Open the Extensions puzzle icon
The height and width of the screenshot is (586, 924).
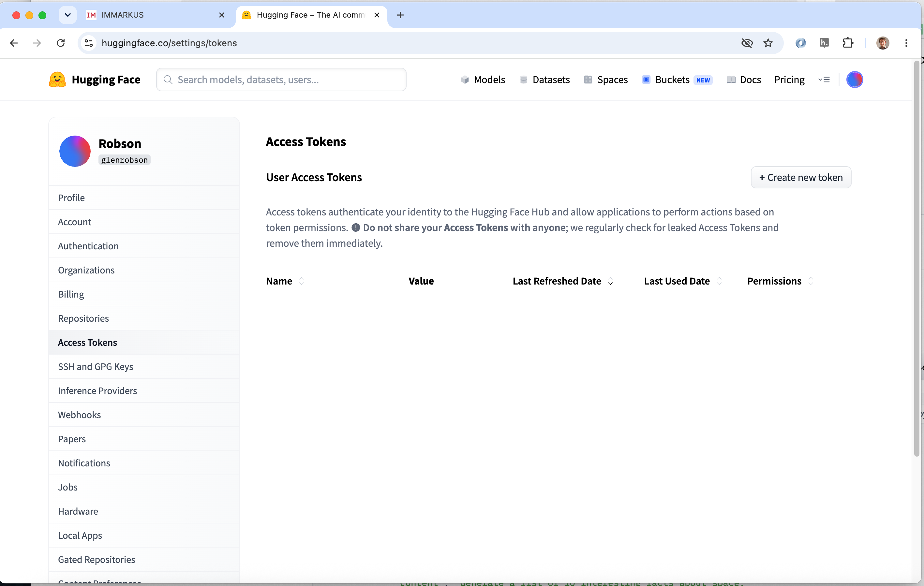pyautogui.click(x=848, y=43)
